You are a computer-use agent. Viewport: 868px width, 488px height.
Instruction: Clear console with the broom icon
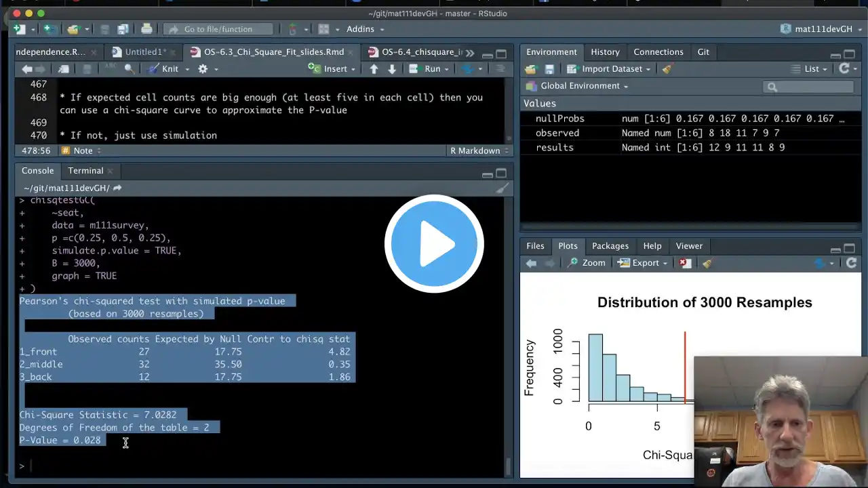click(502, 188)
